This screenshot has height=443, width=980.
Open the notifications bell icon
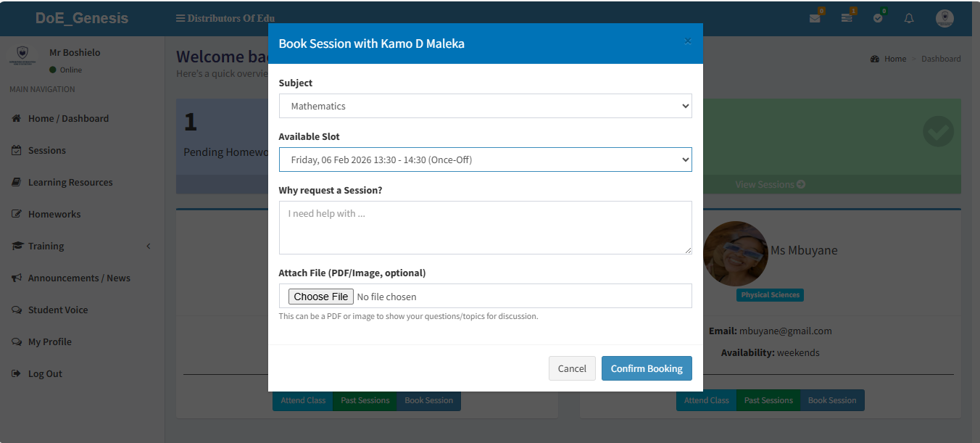909,18
